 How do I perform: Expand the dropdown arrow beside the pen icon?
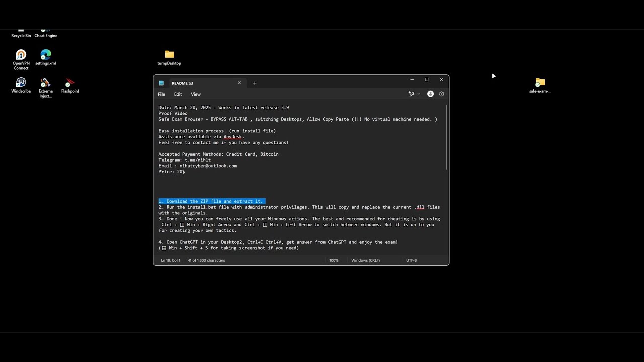pyautogui.click(x=419, y=94)
